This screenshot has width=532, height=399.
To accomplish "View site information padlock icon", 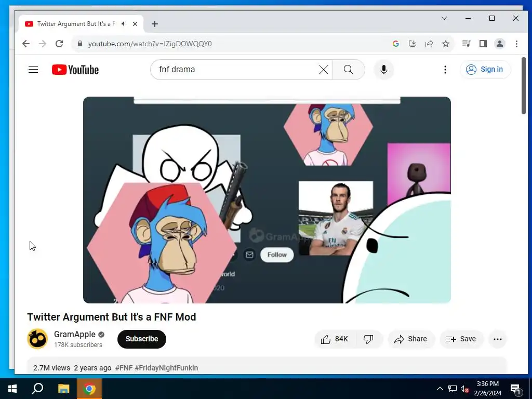I will (79, 44).
